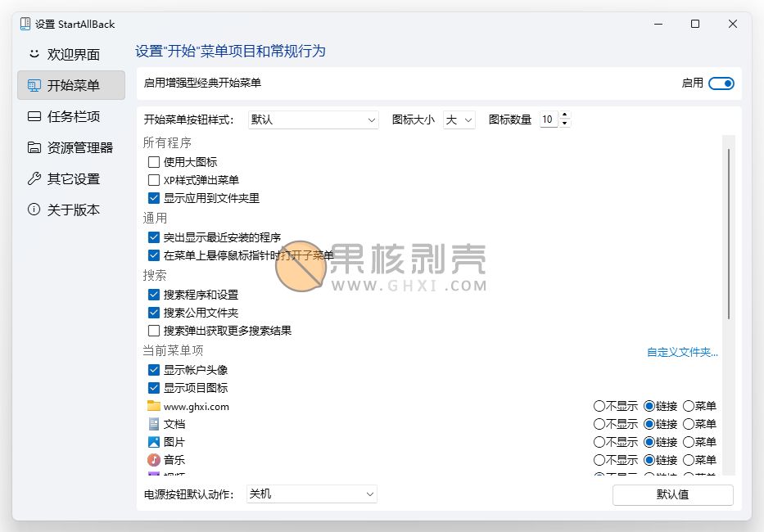Uncheck 突出显示最近安装的程序
This screenshot has width=764, height=532.
(153, 237)
